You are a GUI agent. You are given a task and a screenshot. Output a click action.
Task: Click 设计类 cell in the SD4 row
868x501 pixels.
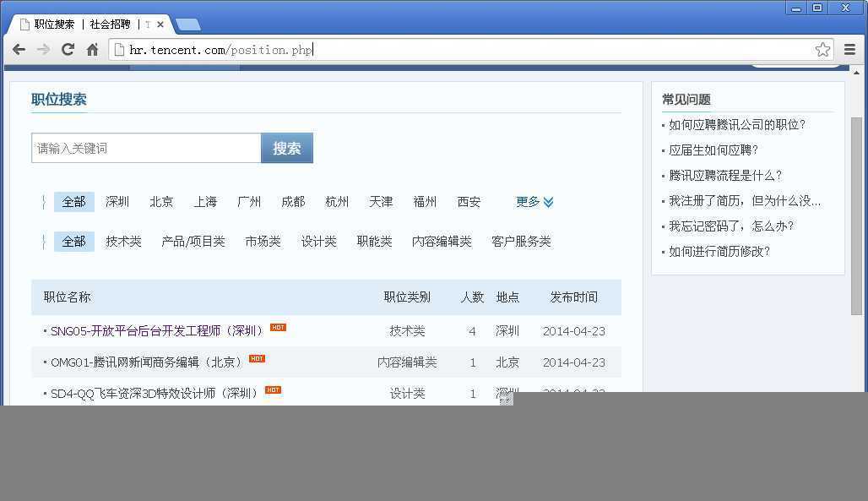click(407, 394)
